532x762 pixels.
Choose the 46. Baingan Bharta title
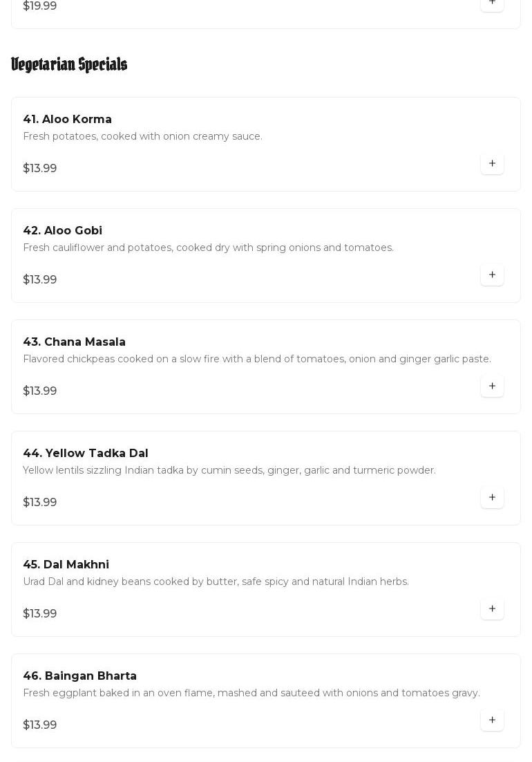point(79,676)
